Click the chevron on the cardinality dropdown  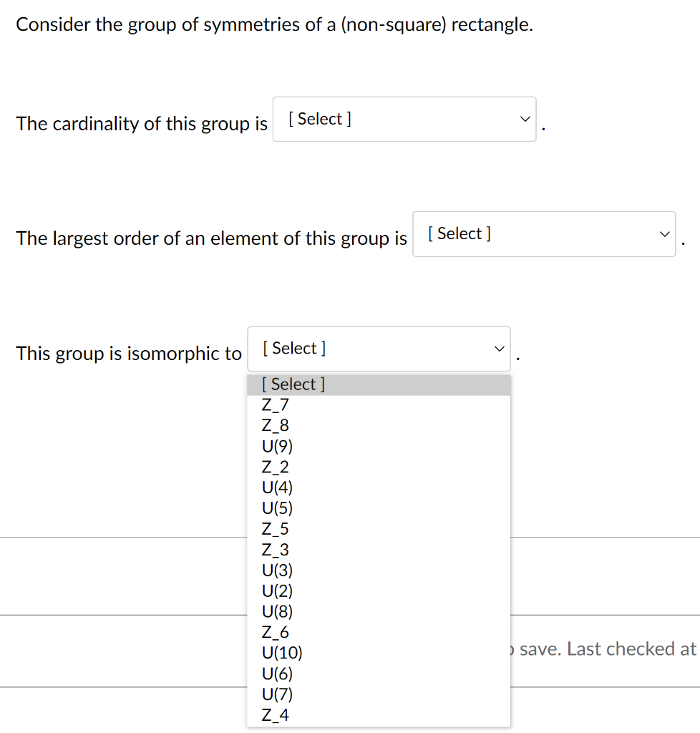point(525,119)
